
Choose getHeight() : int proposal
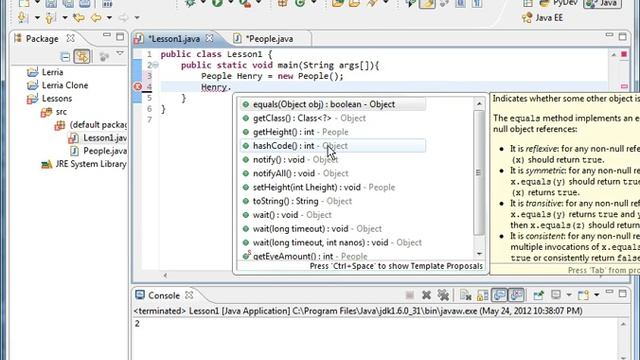click(x=333, y=132)
